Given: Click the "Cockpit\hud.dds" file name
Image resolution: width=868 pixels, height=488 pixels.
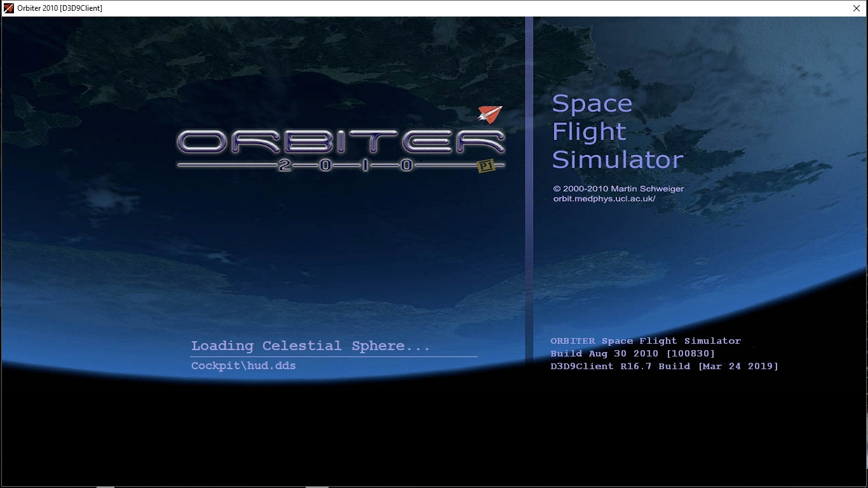Looking at the screenshot, I should tap(243, 366).
